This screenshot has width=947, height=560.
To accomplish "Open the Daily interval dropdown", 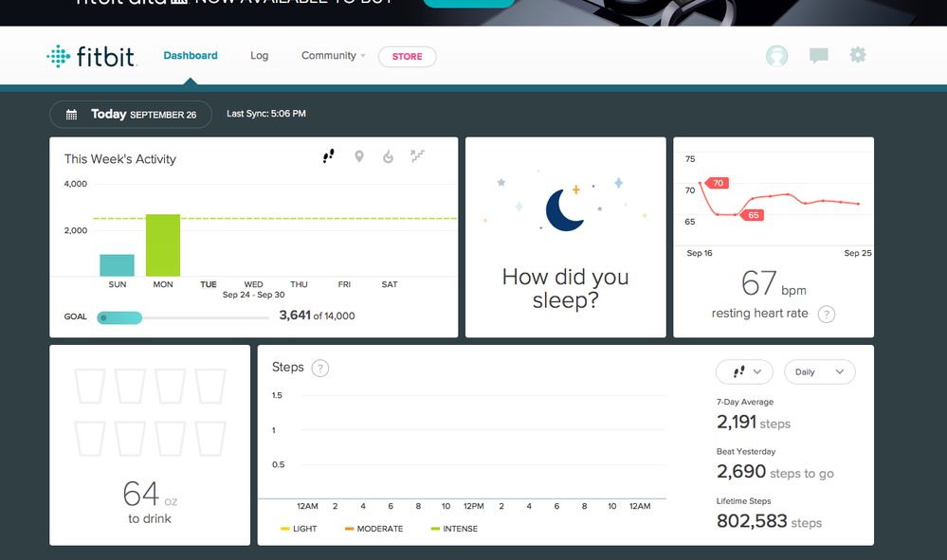I will coord(819,372).
